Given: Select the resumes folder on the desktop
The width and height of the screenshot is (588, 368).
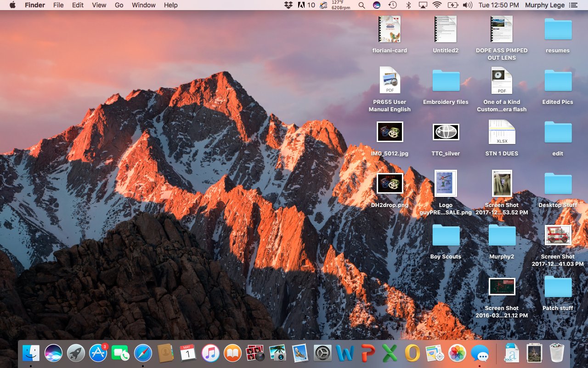Looking at the screenshot, I should [x=558, y=34].
